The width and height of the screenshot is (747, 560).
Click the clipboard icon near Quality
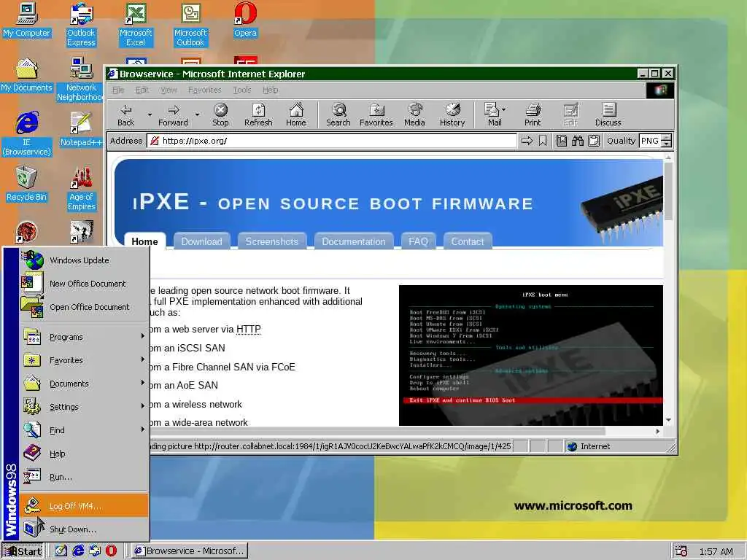click(x=594, y=141)
